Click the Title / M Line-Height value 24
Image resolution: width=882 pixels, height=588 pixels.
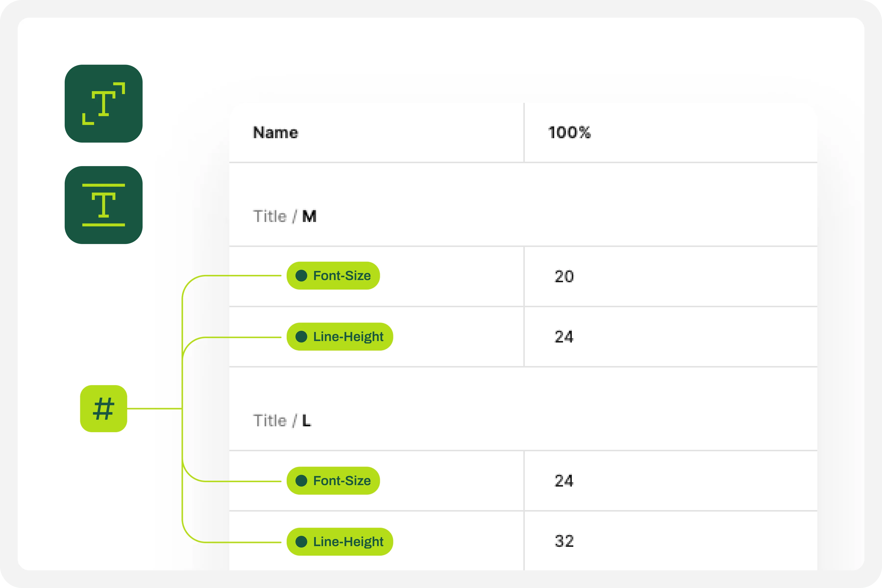(564, 337)
